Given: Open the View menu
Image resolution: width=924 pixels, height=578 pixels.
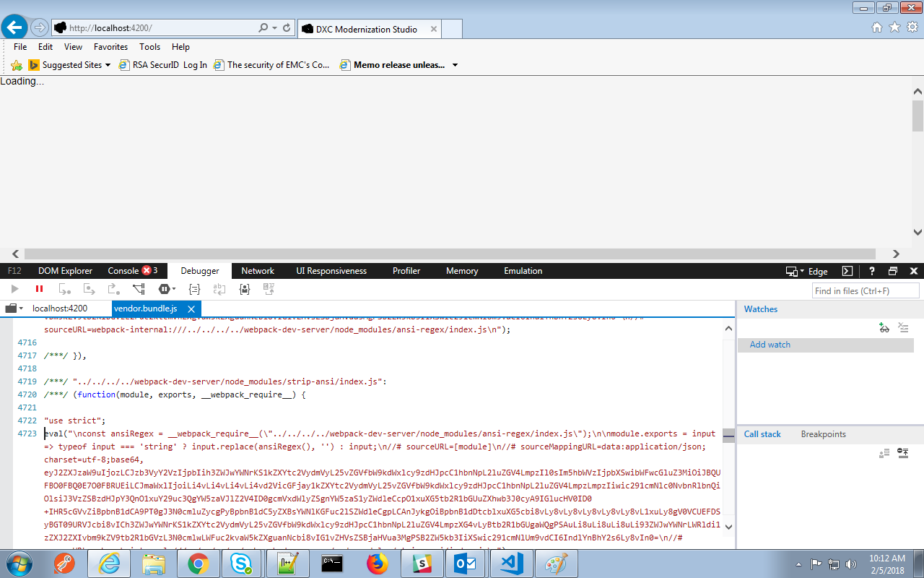Looking at the screenshot, I should coord(73,47).
